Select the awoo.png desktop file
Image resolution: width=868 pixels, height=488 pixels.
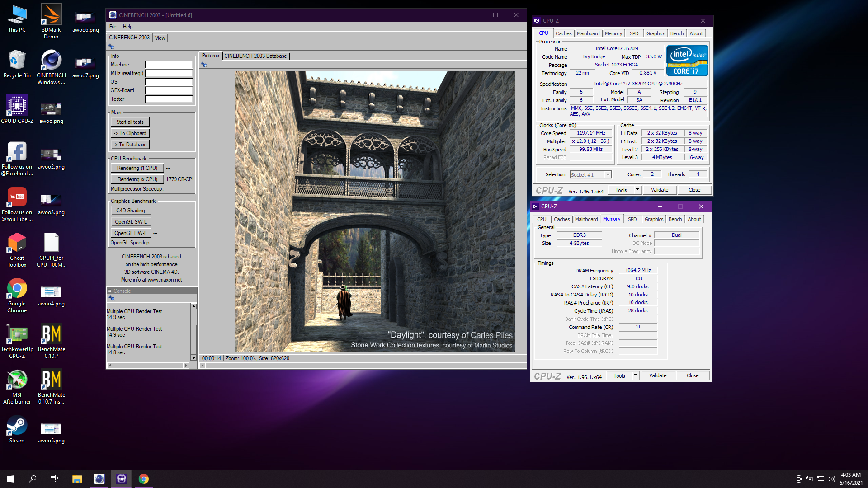coord(51,113)
